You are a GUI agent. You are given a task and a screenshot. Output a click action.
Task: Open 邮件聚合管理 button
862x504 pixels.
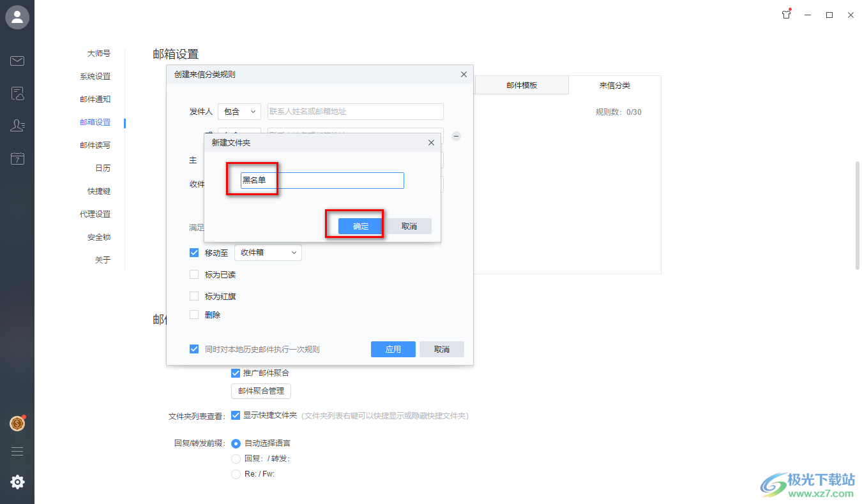coord(261,391)
